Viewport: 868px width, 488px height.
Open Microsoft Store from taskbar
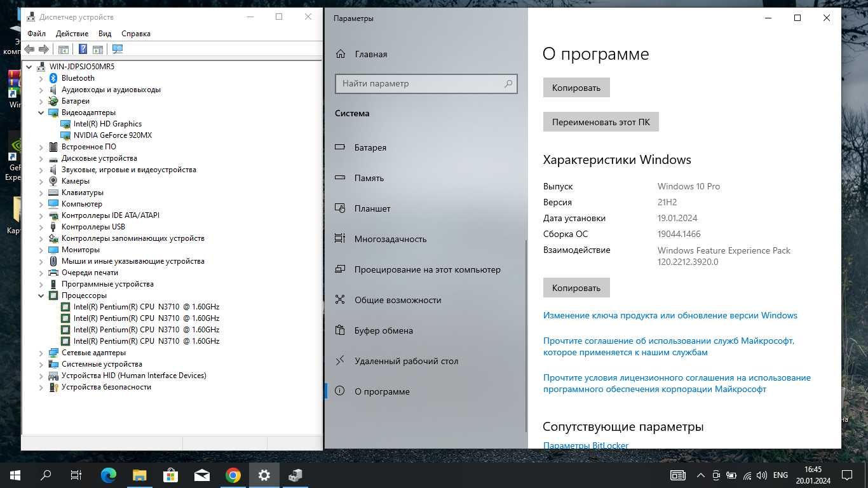click(x=171, y=475)
